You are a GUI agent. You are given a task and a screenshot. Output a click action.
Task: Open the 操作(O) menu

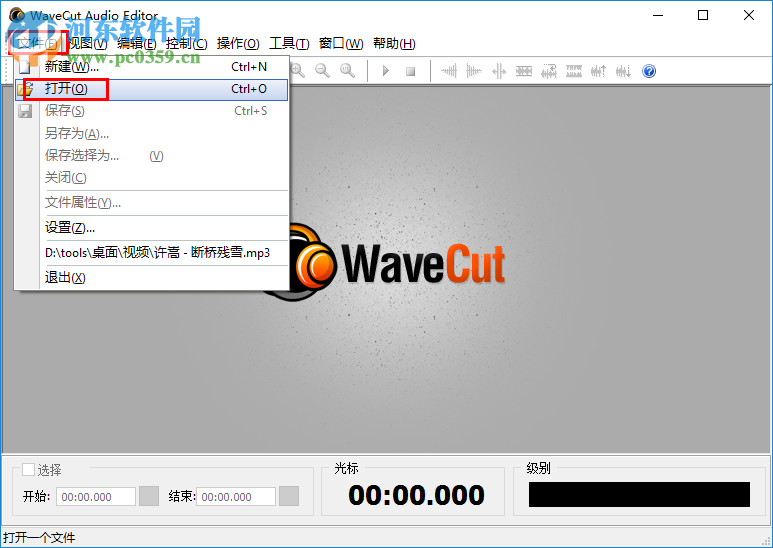(x=238, y=43)
